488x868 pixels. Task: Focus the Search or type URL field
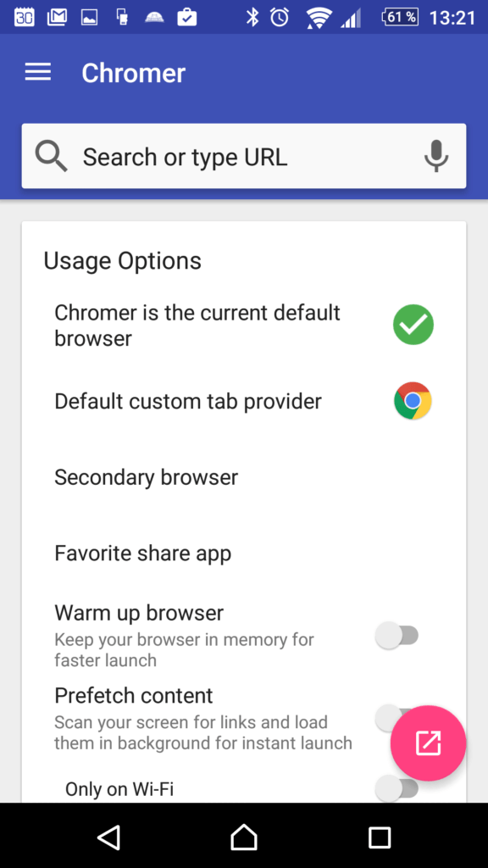pyautogui.click(x=244, y=156)
